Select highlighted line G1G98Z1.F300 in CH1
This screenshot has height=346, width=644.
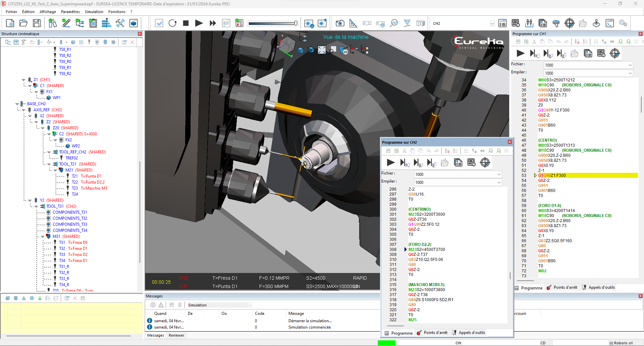588,176
